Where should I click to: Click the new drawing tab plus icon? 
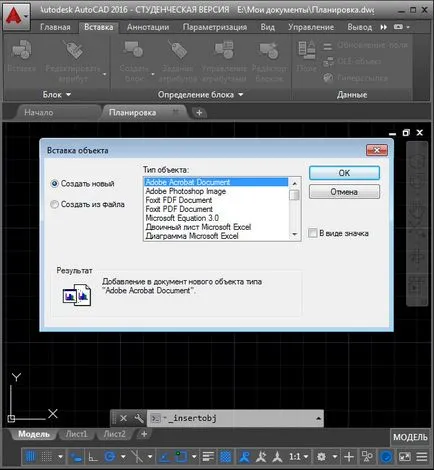tap(199, 113)
